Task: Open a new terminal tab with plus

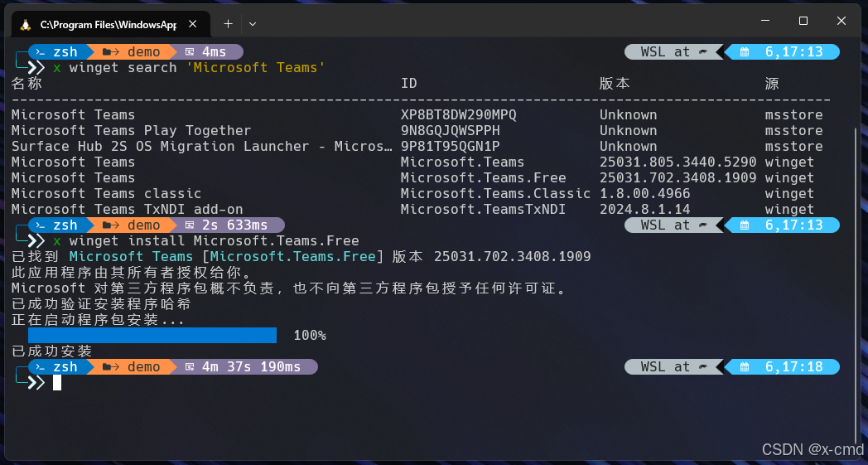Action: [228, 24]
